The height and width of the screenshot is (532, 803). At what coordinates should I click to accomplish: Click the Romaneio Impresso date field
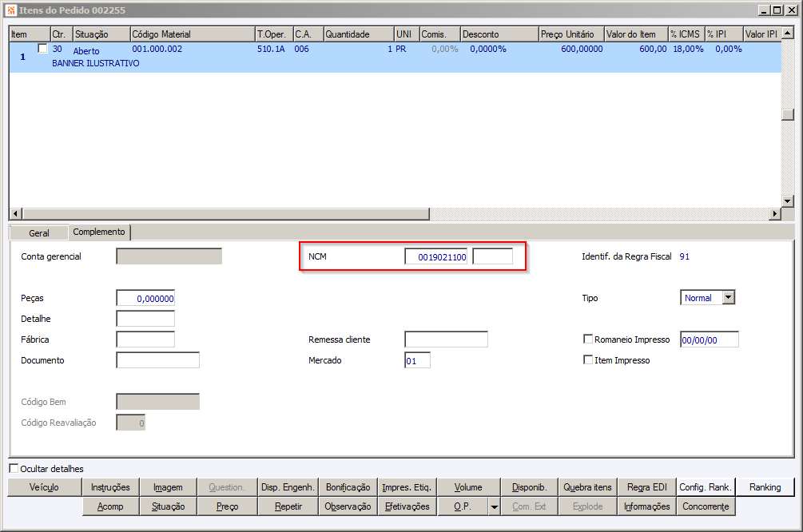(710, 339)
